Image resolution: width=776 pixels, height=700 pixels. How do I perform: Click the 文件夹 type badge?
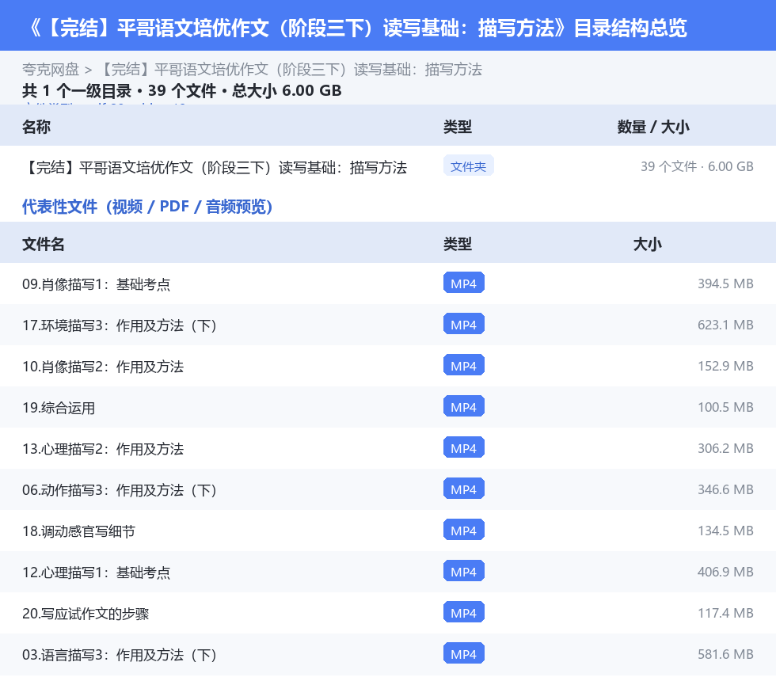[468, 166]
